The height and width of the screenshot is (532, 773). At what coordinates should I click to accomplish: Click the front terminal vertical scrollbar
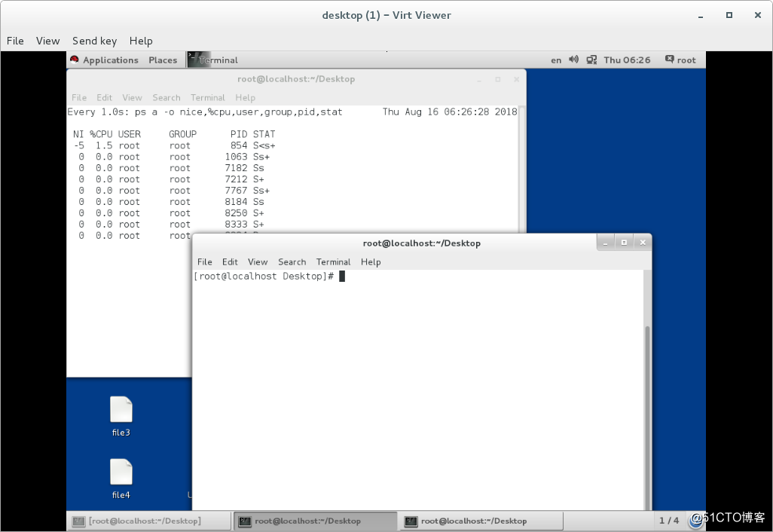pyautogui.click(x=647, y=417)
